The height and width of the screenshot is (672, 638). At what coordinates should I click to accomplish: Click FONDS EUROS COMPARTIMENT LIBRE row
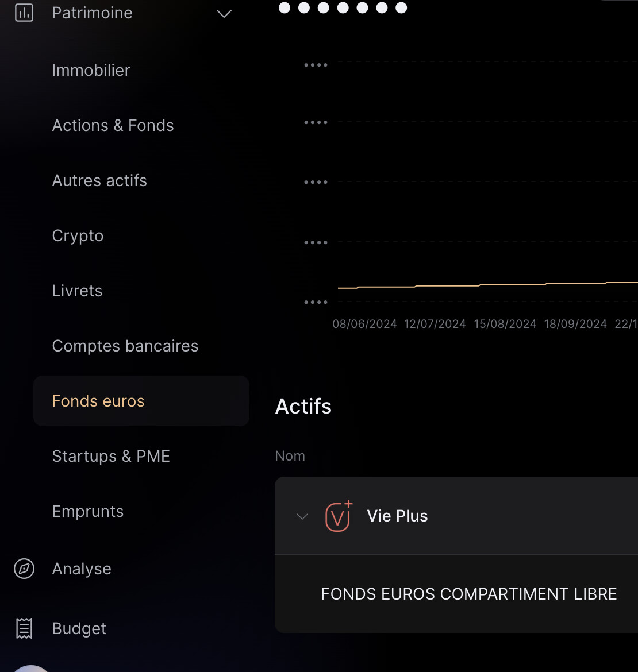[468, 594]
